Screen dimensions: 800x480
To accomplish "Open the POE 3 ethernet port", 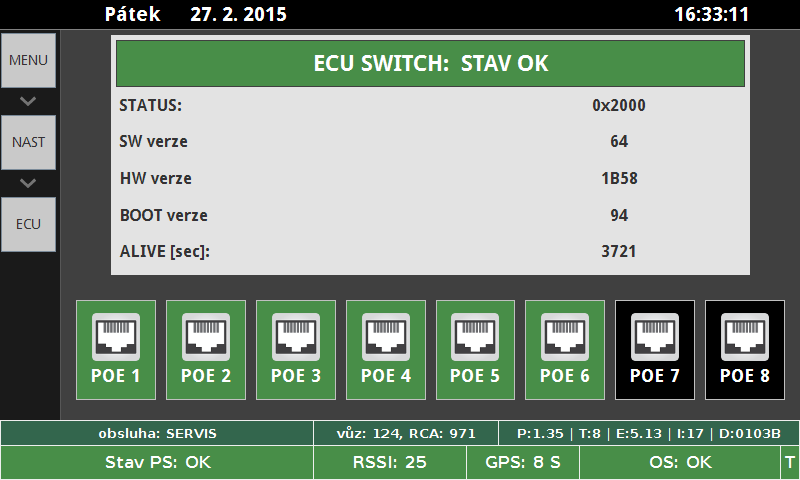I will coord(296,350).
